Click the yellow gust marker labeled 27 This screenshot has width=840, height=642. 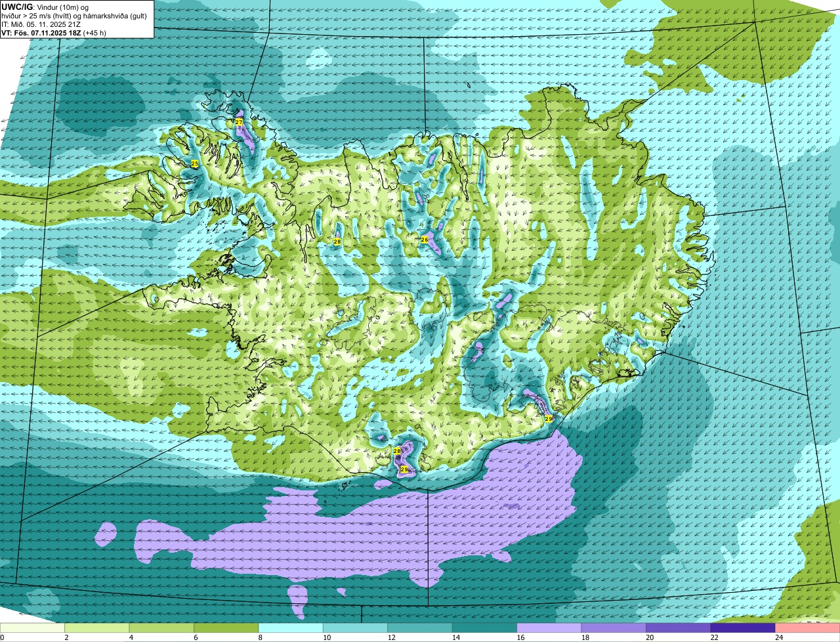pos(239,122)
